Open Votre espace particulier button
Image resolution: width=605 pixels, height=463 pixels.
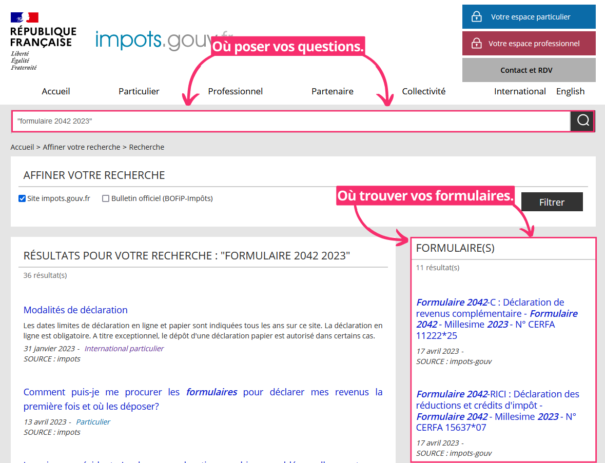[529, 17]
